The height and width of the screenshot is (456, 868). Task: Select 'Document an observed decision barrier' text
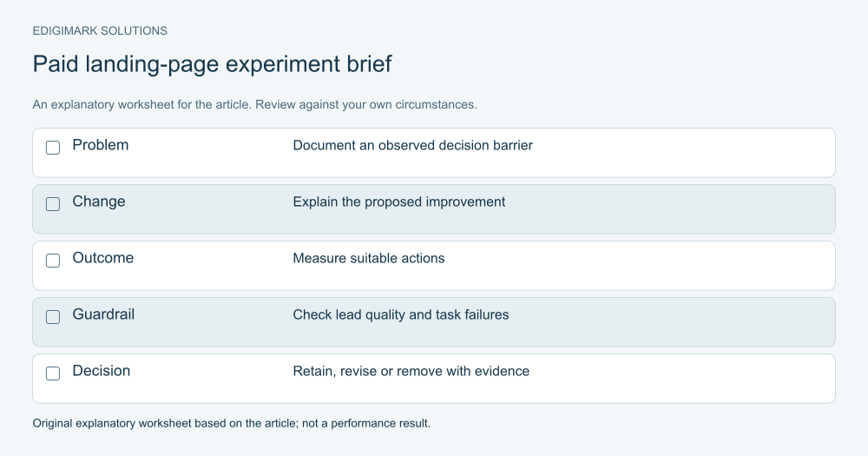(x=412, y=145)
